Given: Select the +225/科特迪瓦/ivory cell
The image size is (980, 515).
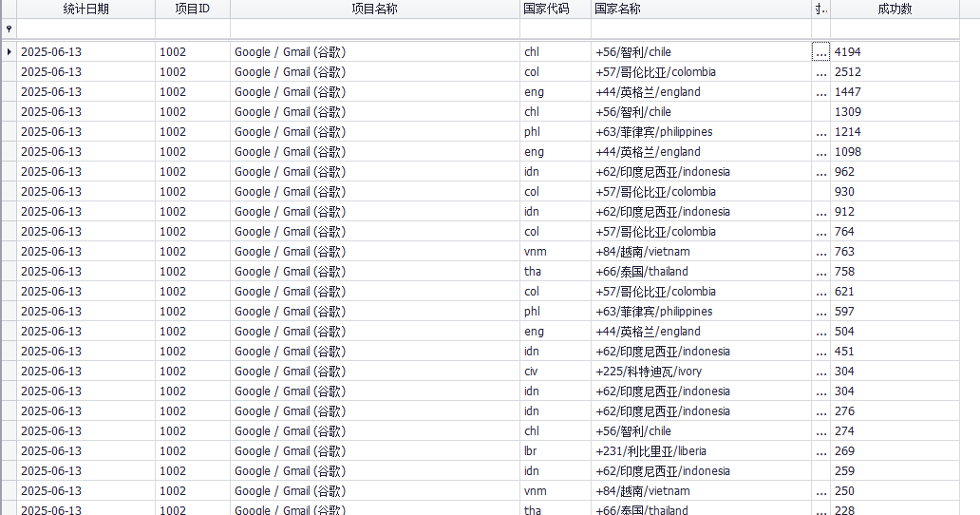Looking at the screenshot, I should (701, 372).
